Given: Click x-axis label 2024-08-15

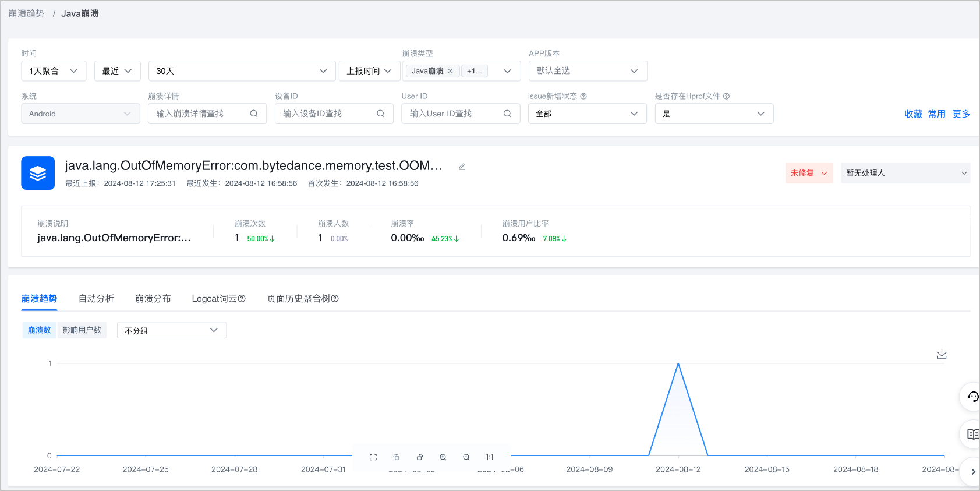Looking at the screenshot, I should point(767,469).
